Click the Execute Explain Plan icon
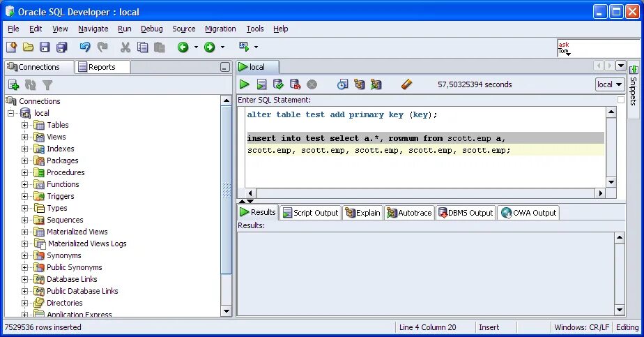This screenshot has height=337, width=644. 360,84
